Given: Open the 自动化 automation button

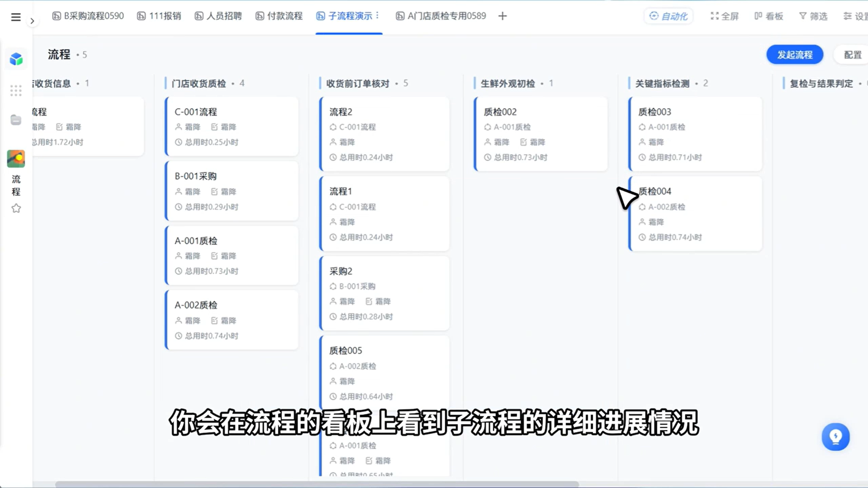Looking at the screenshot, I should (x=668, y=16).
